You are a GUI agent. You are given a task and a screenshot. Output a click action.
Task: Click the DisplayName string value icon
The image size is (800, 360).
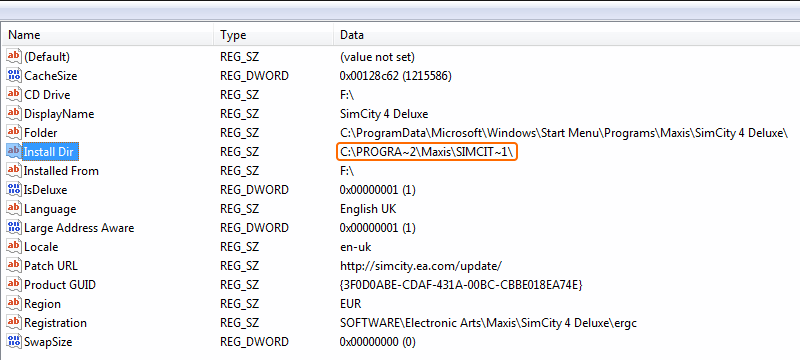[x=14, y=113]
